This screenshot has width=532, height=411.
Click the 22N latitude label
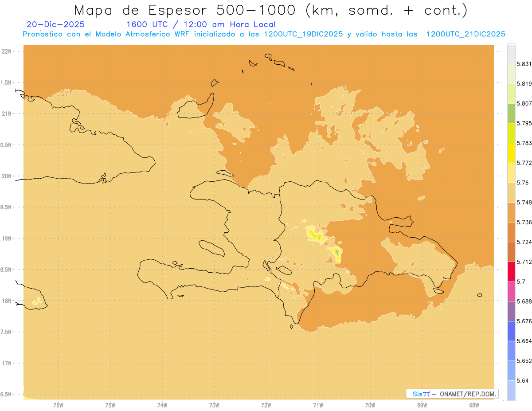(x=6, y=51)
